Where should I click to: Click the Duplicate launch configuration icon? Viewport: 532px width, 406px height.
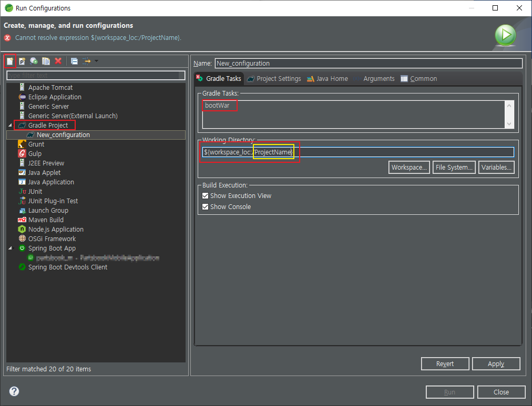(46, 61)
